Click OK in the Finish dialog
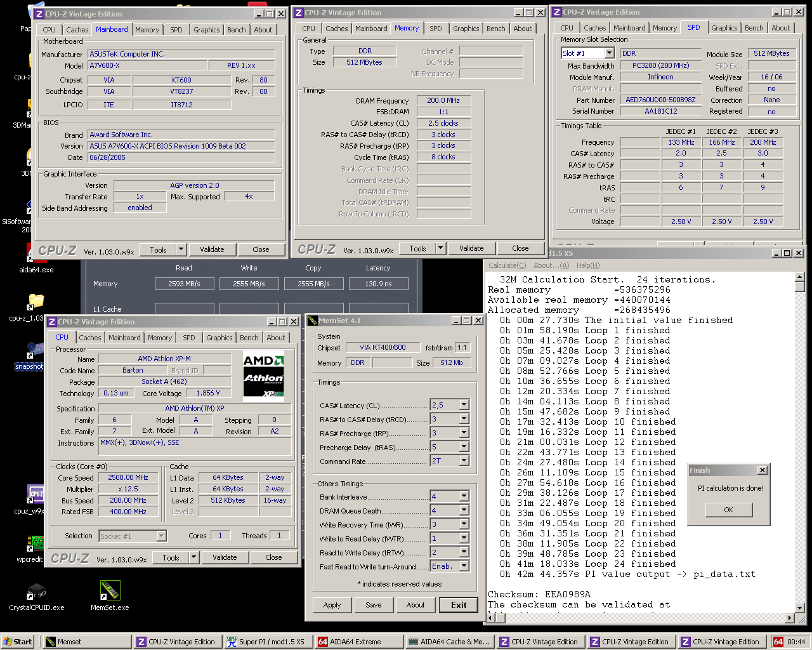Image resolution: width=812 pixels, height=650 pixels. [728, 510]
